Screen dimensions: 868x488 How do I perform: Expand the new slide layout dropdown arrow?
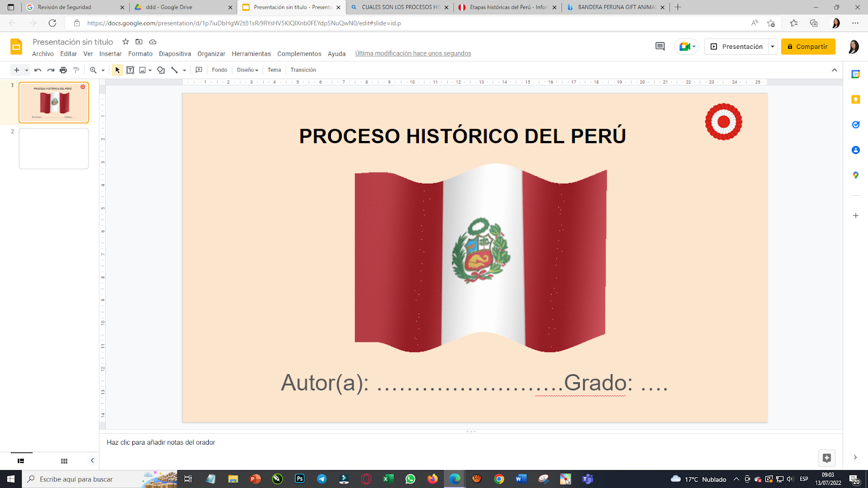(x=26, y=70)
